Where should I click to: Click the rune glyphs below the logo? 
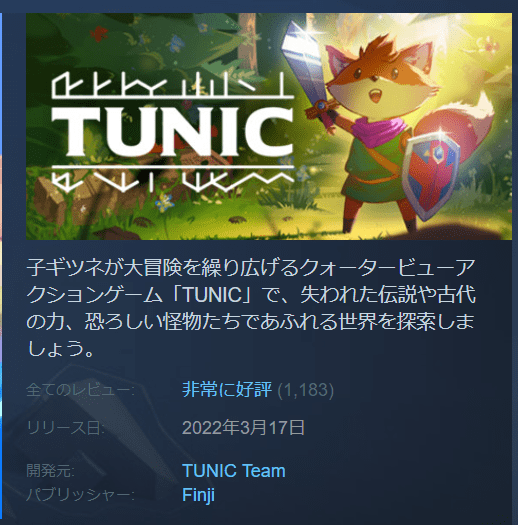click(173, 178)
